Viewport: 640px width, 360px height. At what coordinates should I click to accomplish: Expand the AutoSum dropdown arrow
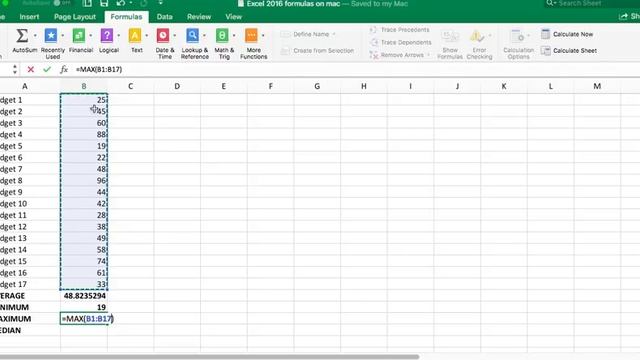[x=35, y=36]
